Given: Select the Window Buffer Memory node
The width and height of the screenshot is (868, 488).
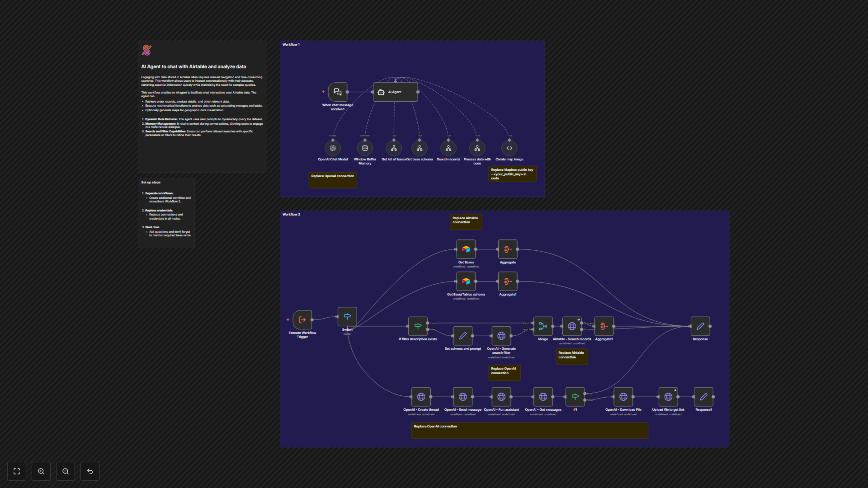Looking at the screenshot, I should pyautogui.click(x=365, y=148).
